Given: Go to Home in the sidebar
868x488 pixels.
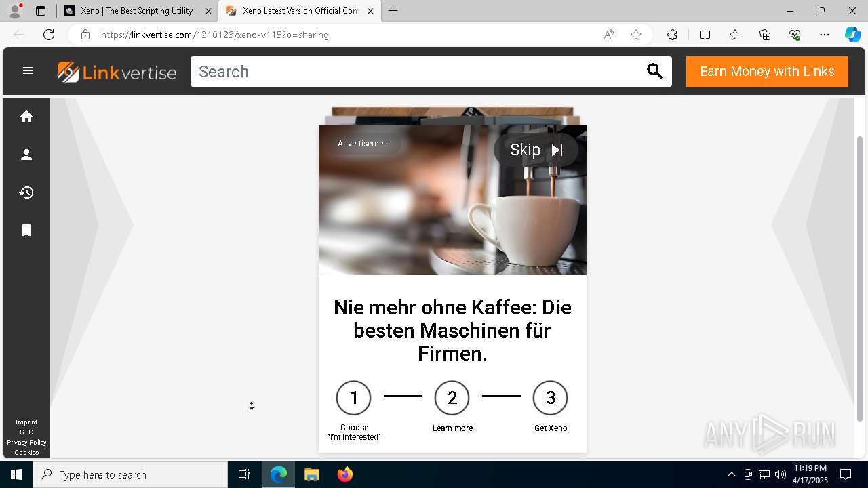Looking at the screenshot, I should pos(26,117).
